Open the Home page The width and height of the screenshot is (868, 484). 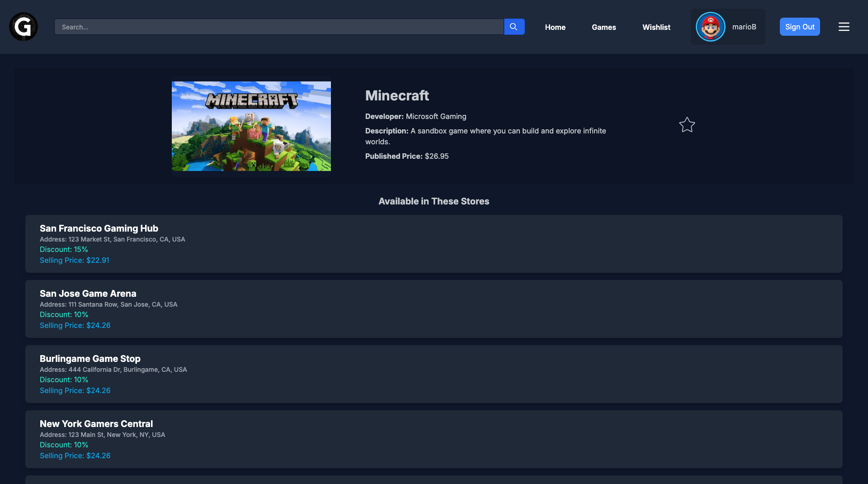click(555, 27)
